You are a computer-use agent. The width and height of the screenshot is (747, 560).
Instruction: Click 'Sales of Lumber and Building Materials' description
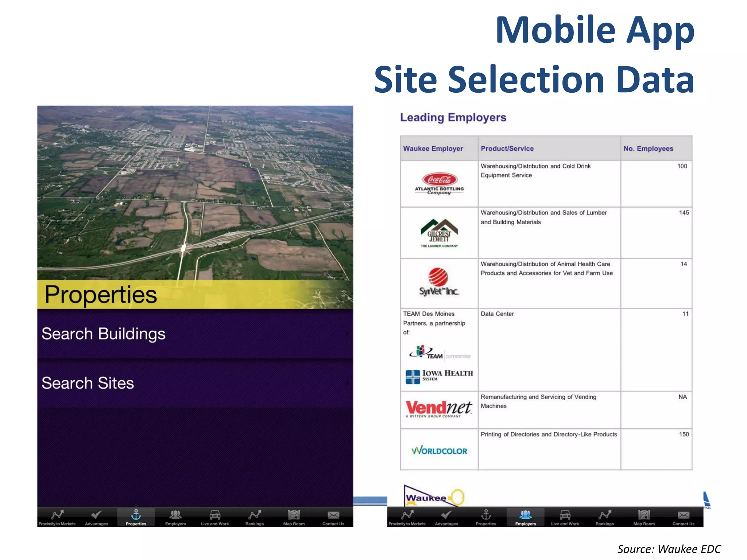[x=543, y=217]
